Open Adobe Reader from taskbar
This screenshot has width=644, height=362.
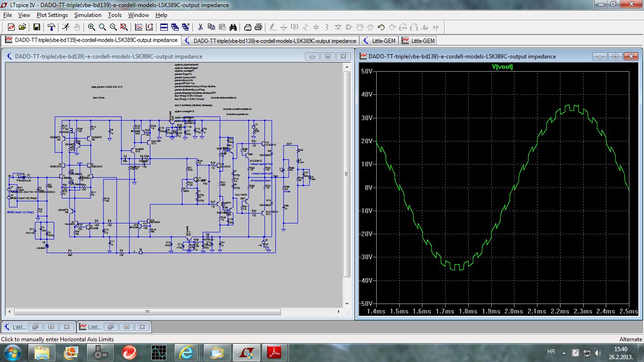(275, 352)
